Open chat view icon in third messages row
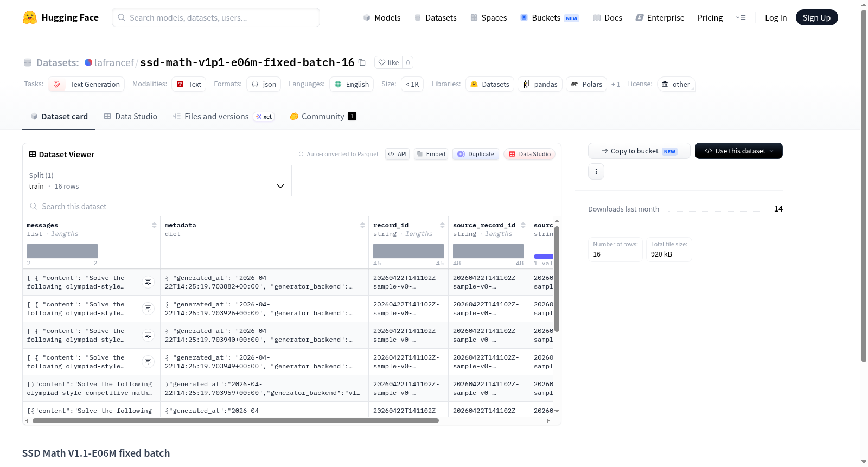Screen dimensions: 868x467 148,335
